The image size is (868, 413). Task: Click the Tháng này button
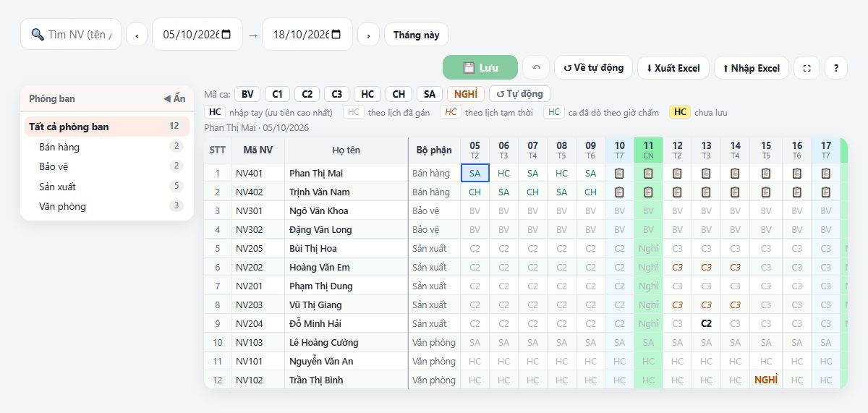tap(417, 35)
